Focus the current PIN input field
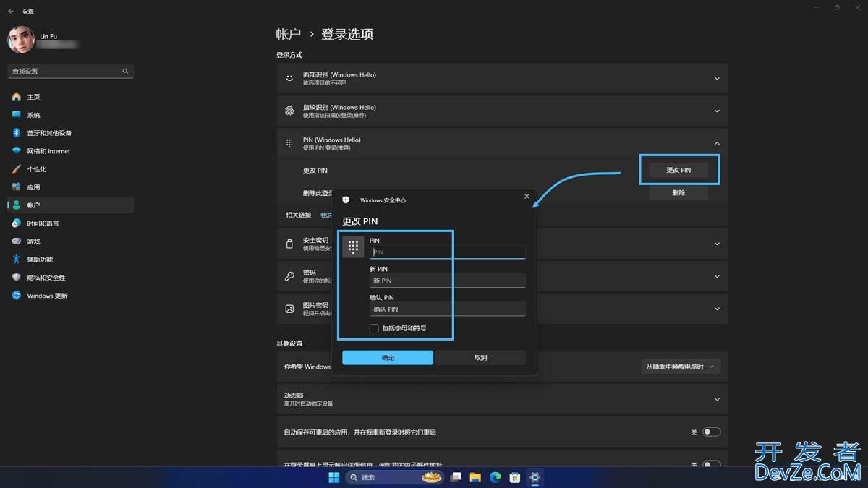The image size is (868, 488). 448,252
